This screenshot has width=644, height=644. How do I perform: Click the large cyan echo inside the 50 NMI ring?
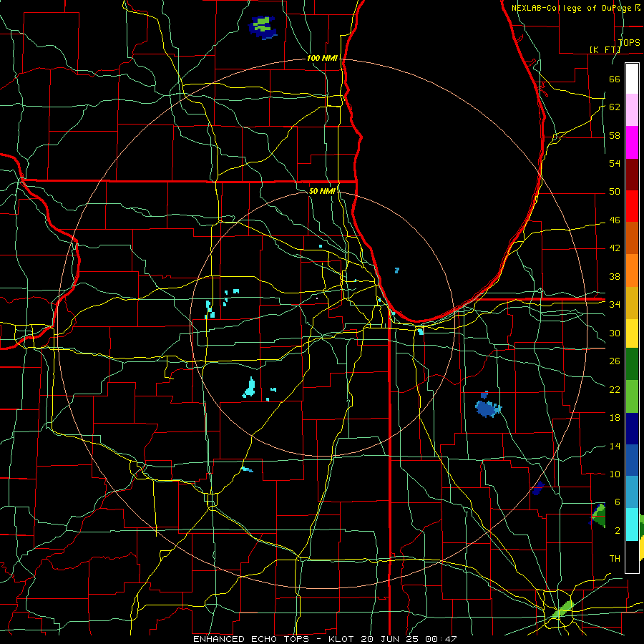(249, 388)
